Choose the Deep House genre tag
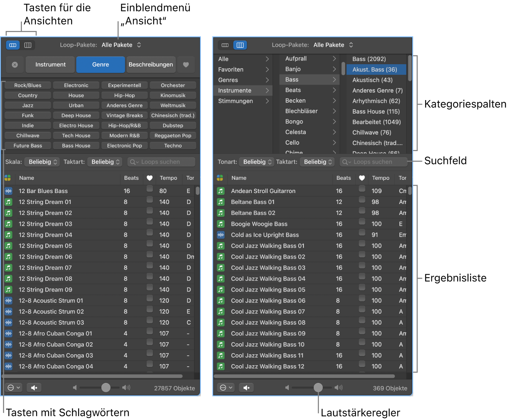Screen dimensions: 510x420 76,116
